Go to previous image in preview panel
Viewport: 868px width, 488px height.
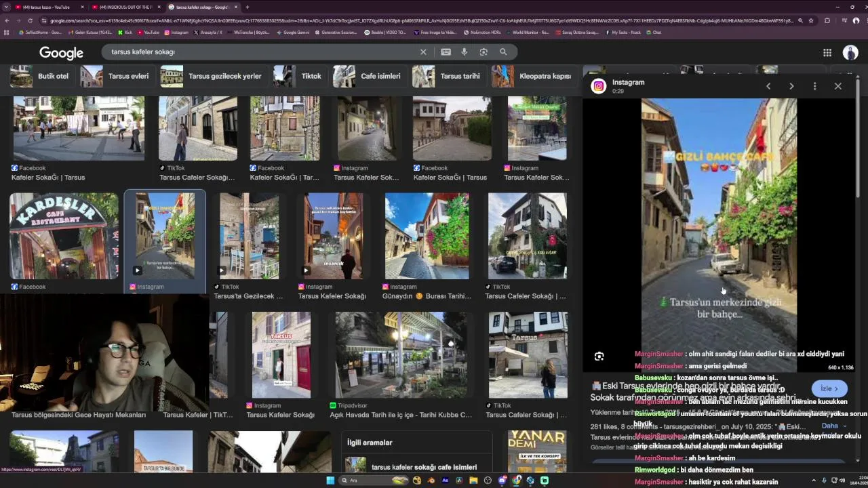pos(768,86)
